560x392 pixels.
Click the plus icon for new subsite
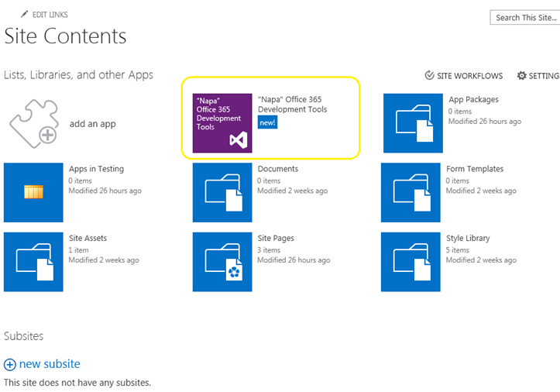coord(10,364)
